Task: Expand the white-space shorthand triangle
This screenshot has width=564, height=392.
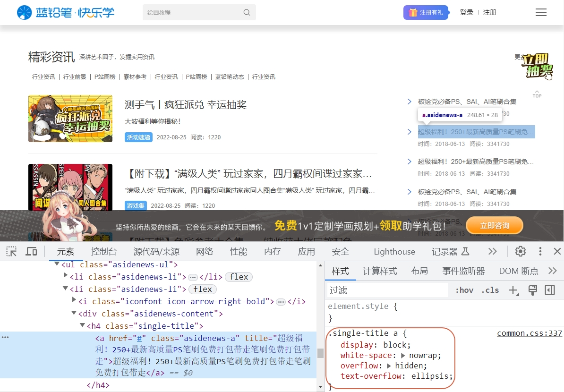Action: click(x=403, y=355)
